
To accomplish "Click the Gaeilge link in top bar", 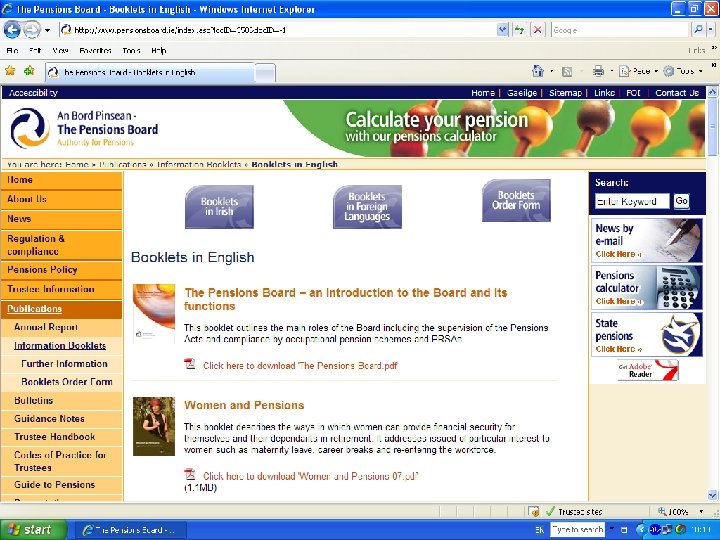I will click(522, 93).
